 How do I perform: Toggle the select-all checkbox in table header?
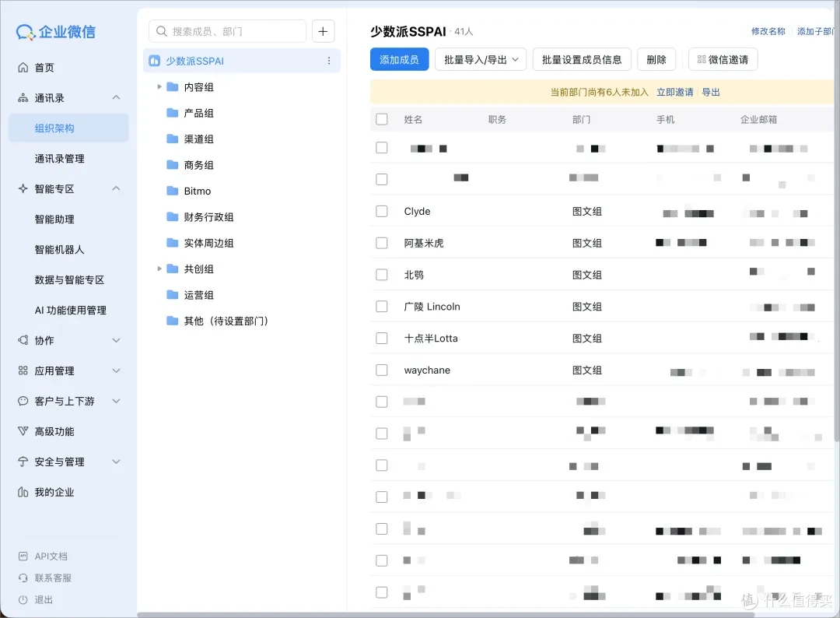click(381, 119)
